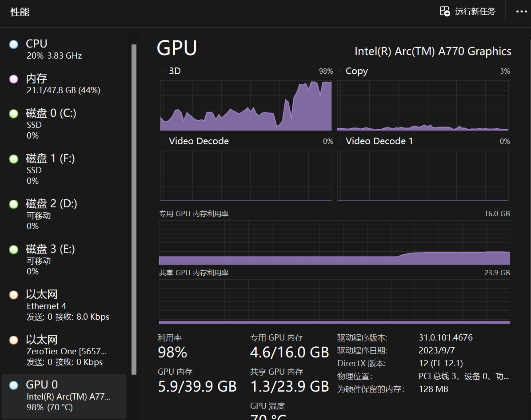Click the GPU 0 indicator icon
This screenshot has height=420, width=531.
tap(14, 385)
